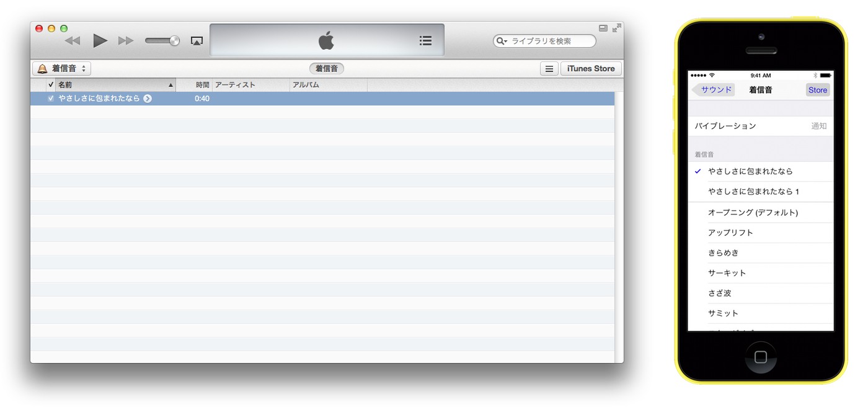Select オープニング (デフォルト) ringtone

coord(761,212)
